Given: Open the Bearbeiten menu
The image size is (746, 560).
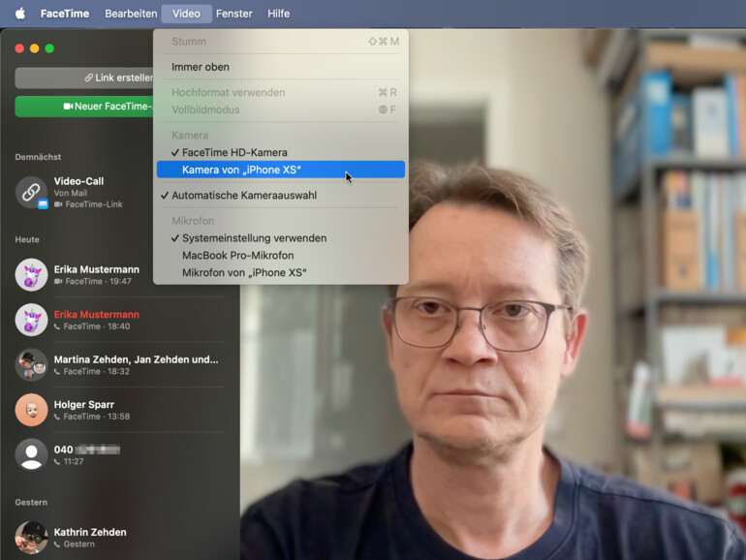Looking at the screenshot, I should click(x=131, y=14).
